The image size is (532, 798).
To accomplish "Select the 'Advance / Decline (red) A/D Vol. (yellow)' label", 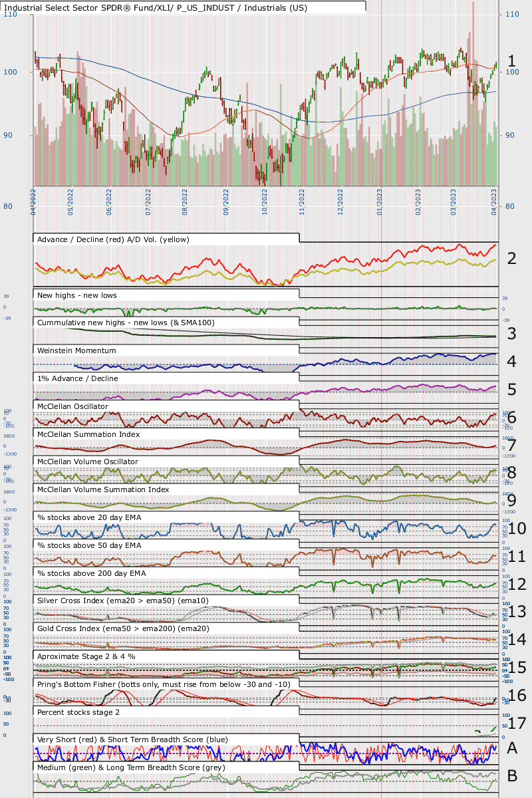I will (x=112, y=239).
